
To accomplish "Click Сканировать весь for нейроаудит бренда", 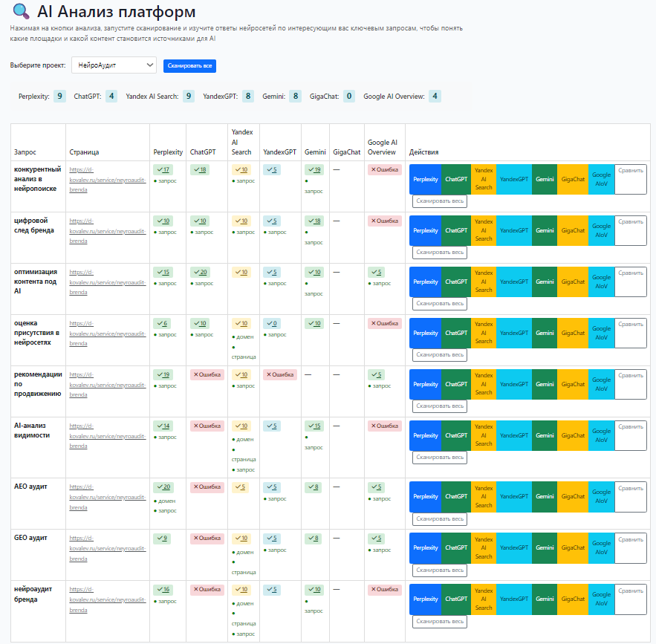I will 440,621.
